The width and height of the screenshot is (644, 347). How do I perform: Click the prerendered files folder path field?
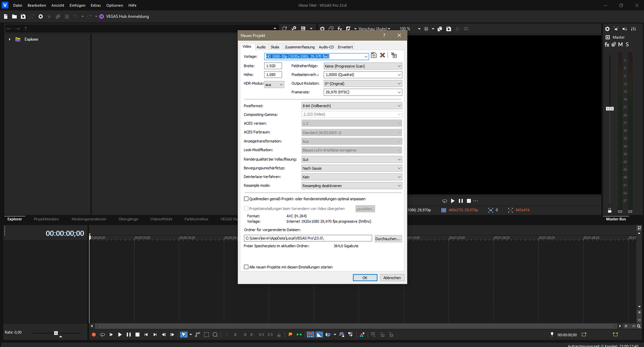tap(308, 238)
